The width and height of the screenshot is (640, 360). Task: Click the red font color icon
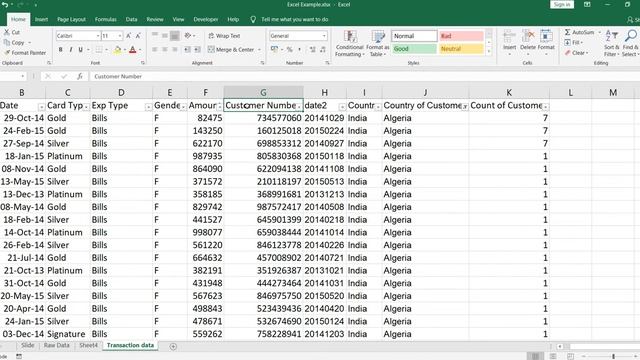(x=132, y=50)
